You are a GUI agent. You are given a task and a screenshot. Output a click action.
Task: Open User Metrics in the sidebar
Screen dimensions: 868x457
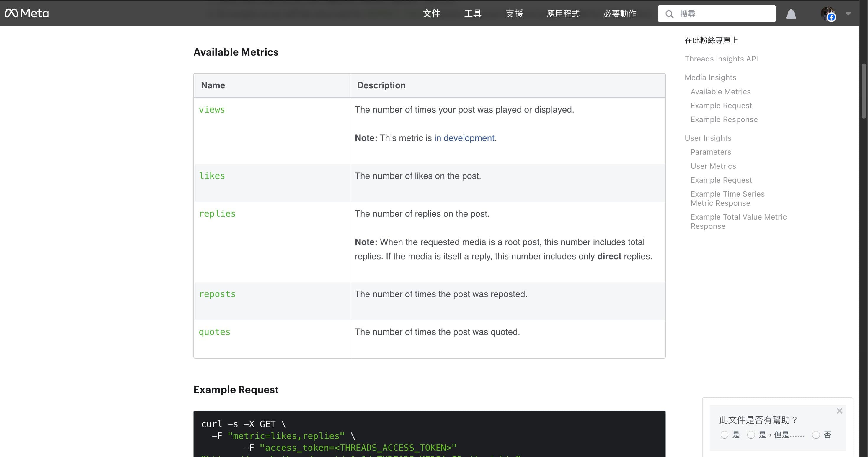713,166
